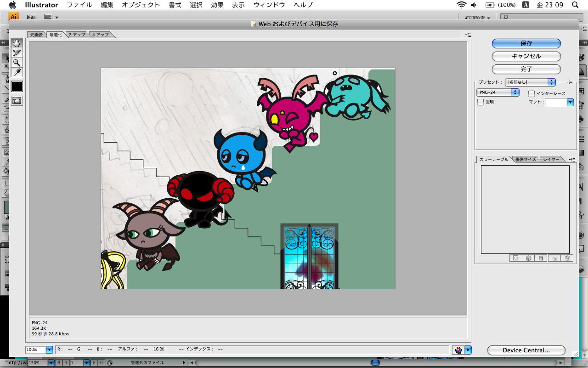588x368 pixels.
Task: Open the マット matte color dropdown
Action: pyautogui.click(x=571, y=102)
